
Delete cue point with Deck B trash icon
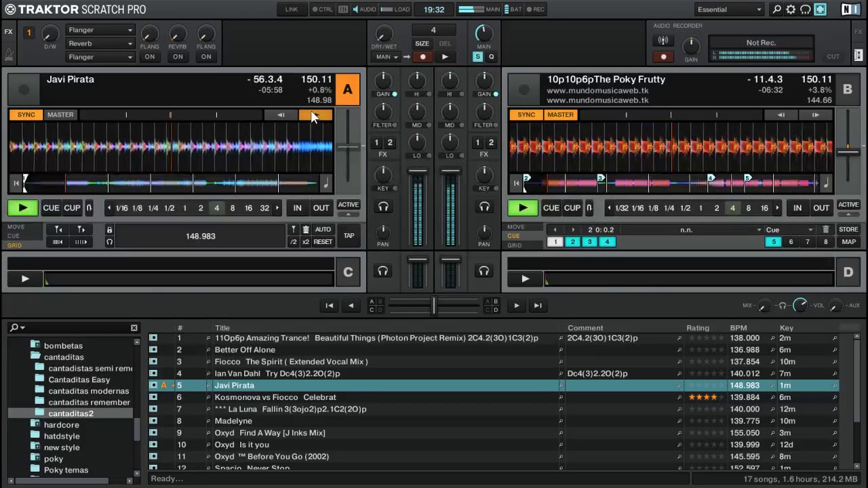(x=825, y=230)
